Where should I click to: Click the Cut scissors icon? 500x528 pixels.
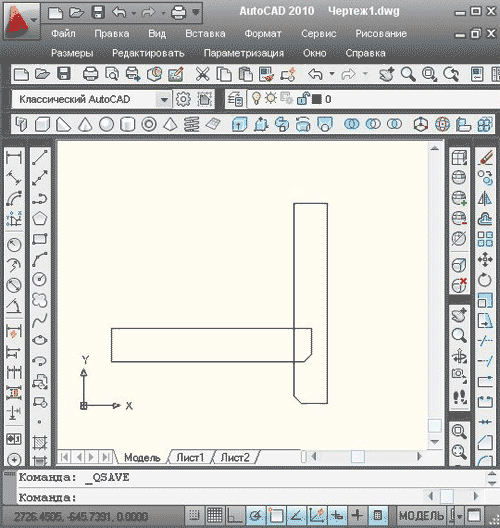pos(202,74)
